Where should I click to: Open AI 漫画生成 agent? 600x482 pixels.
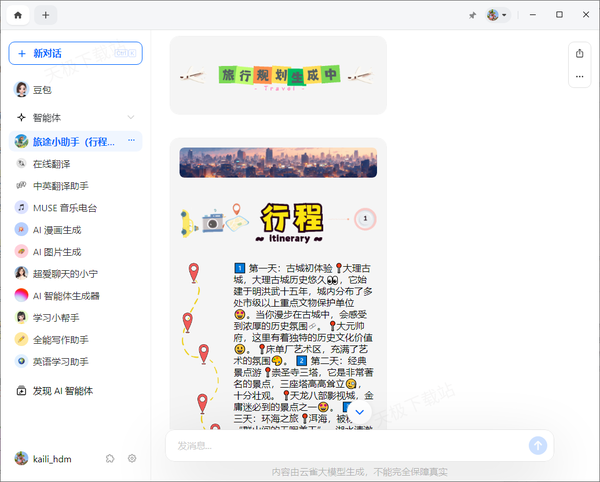[75, 230]
